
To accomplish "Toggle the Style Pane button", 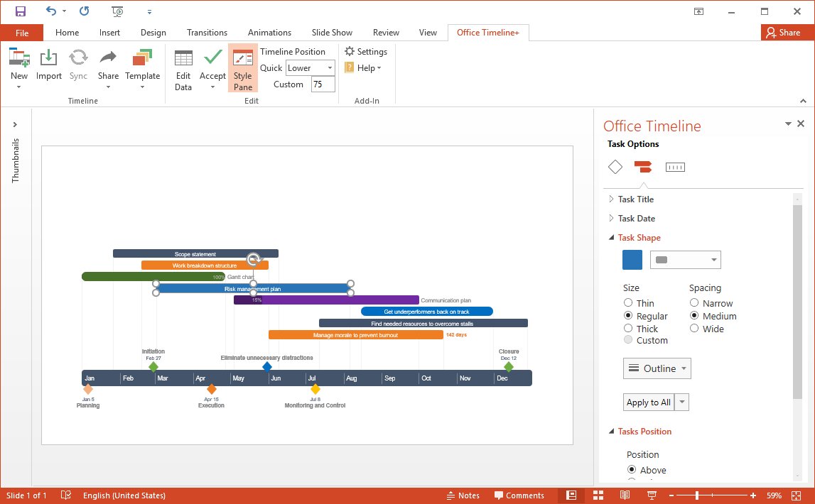I will [x=243, y=68].
